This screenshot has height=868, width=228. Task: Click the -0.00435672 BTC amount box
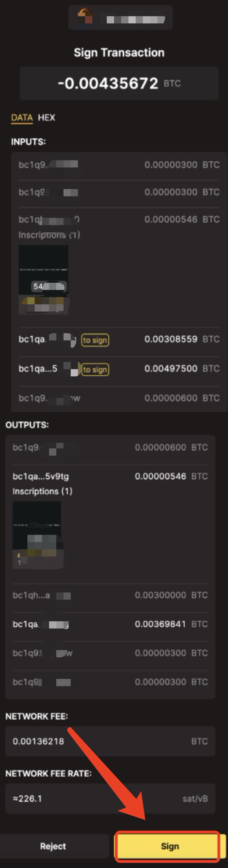(119, 84)
